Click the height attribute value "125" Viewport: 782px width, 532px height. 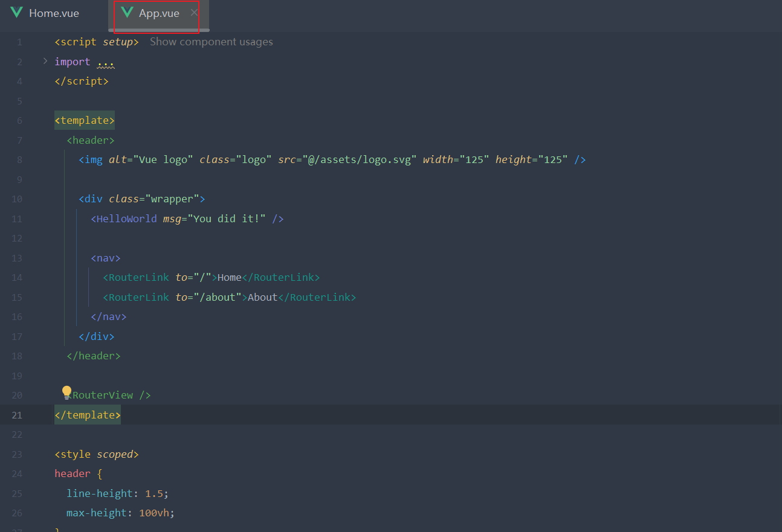(x=553, y=159)
